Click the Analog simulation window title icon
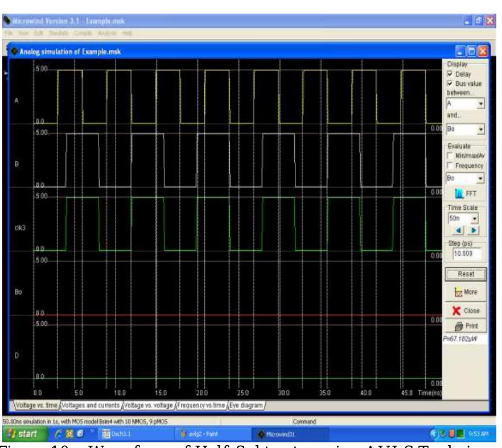502x448 pixels. [x=14, y=51]
